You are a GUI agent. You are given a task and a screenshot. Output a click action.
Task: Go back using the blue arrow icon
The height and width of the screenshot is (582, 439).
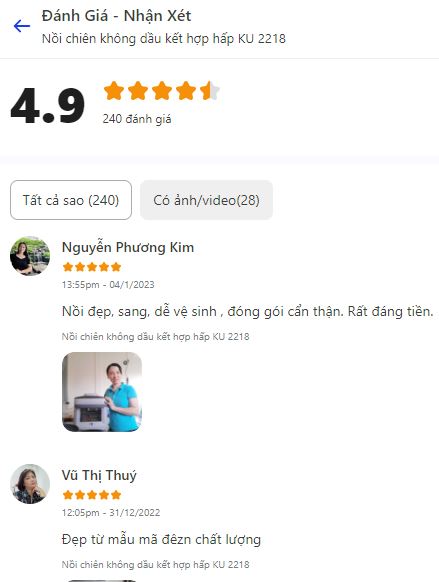tap(22, 26)
